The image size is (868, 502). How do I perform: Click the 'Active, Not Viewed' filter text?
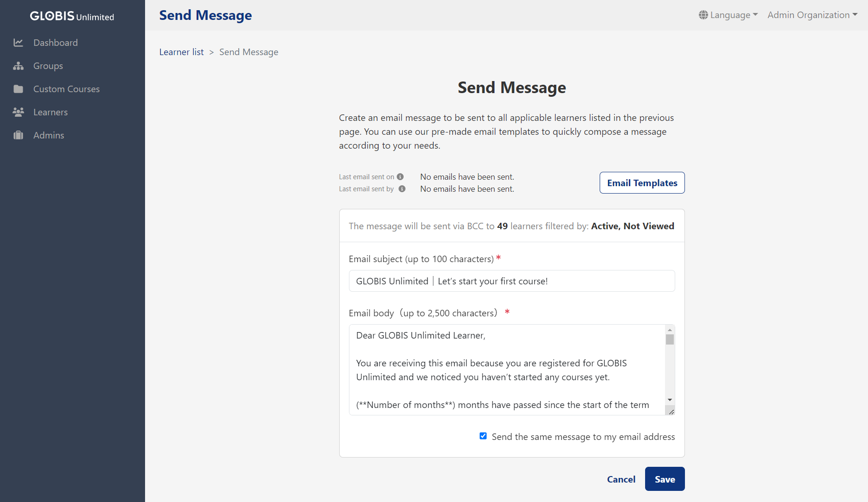coord(633,226)
